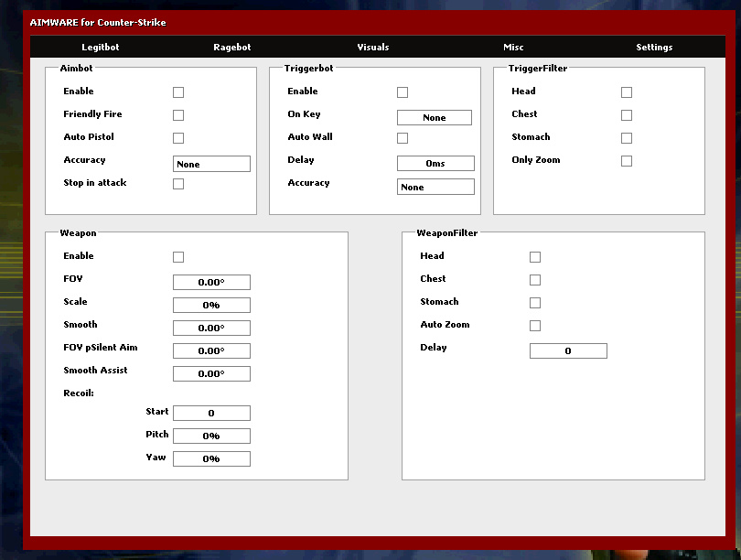This screenshot has width=741, height=560.
Task: Tick the Aimbot Enable checkbox
Action: (x=178, y=92)
